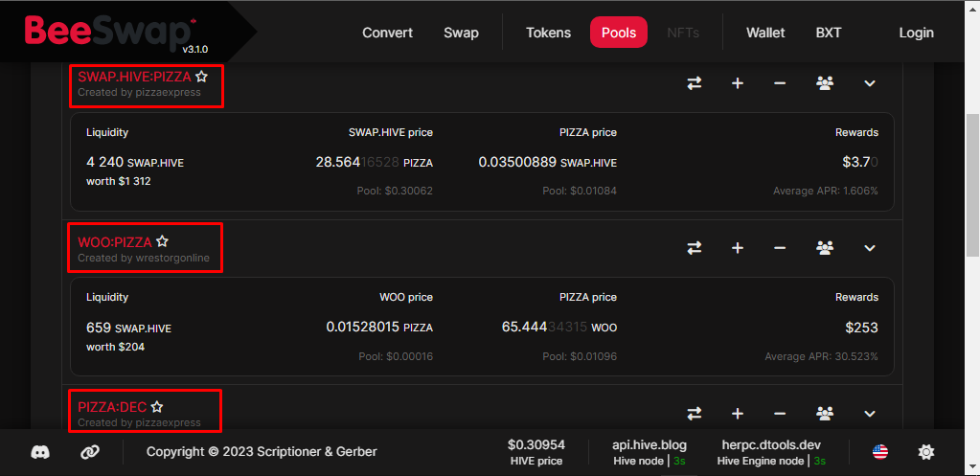Click the herpc.dtools.dev Hive Engine node
Viewport: 980px width, 476px height.
770,452
